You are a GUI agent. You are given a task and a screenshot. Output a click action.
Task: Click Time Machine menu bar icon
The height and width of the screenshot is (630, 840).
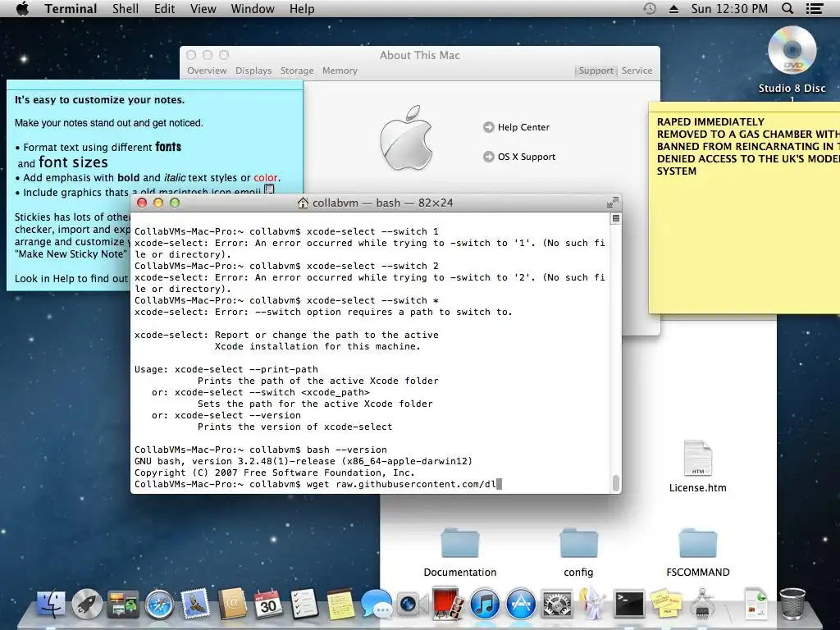click(x=650, y=8)
